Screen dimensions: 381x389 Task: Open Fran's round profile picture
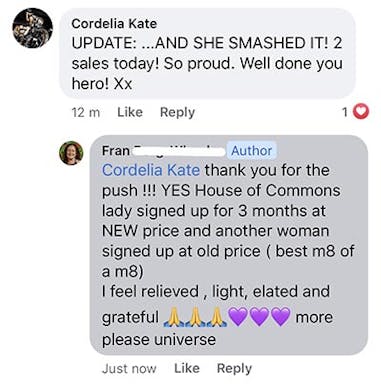click(x=71, y=153)
